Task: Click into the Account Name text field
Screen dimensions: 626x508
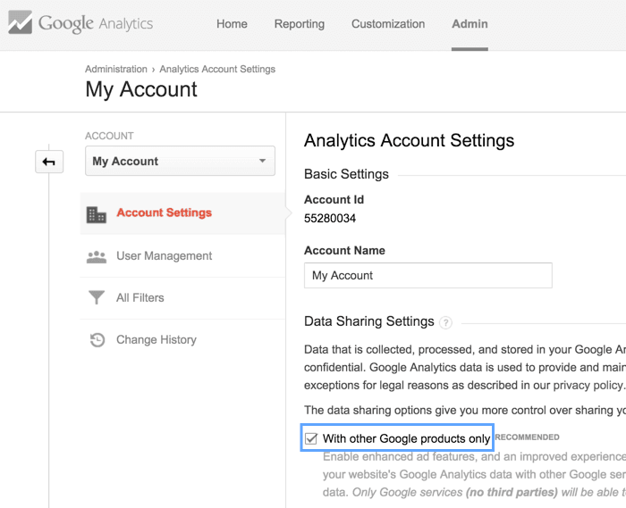Action: (x=428, y=275)
